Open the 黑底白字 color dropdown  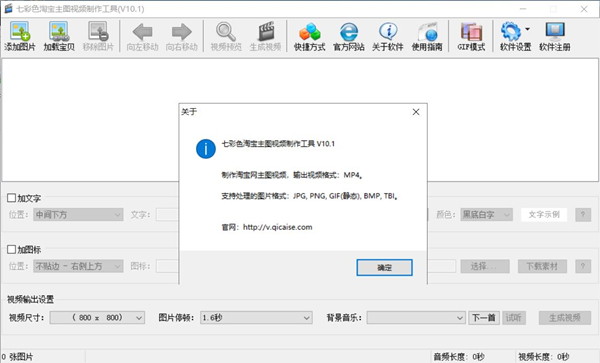[486, 215]
